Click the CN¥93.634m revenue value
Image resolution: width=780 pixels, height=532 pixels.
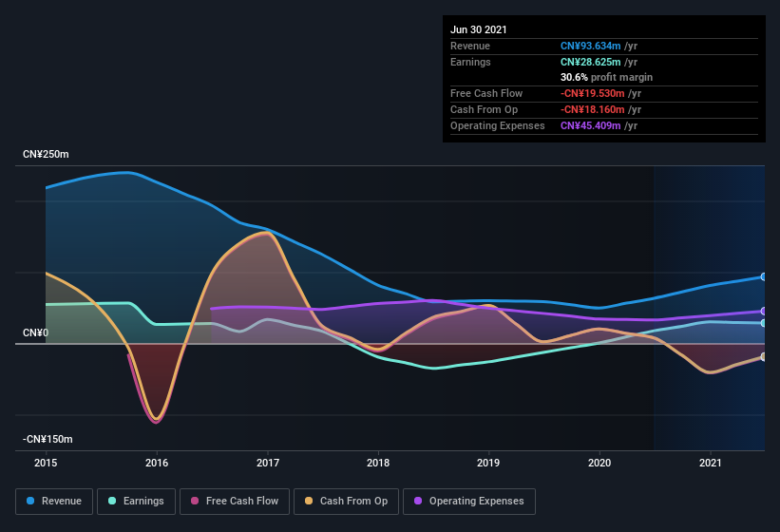(591, 46)
